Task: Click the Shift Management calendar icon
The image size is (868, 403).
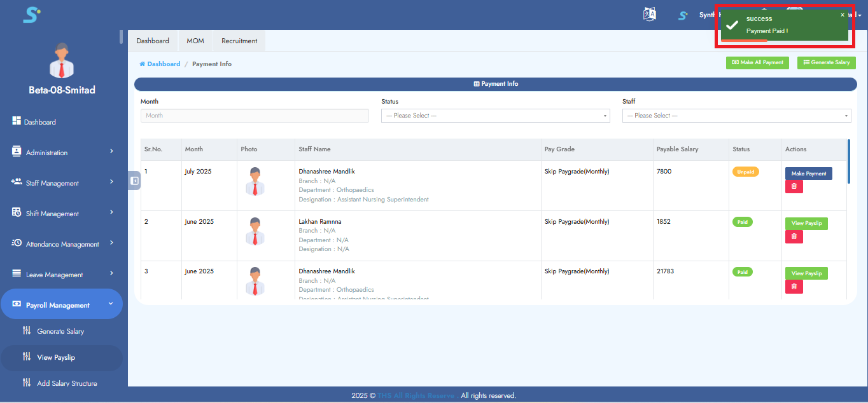Action: 17,213
